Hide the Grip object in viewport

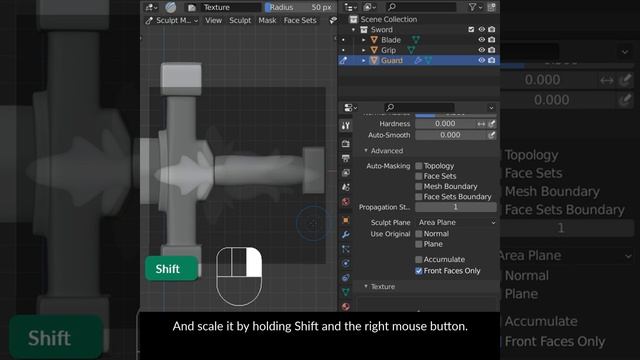tap(482, 50)
